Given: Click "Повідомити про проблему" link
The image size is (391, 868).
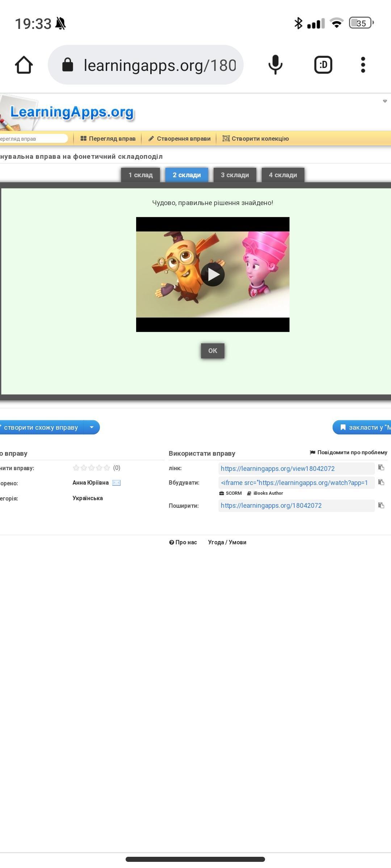Looking at the screenshot, I should coord(349,452).
